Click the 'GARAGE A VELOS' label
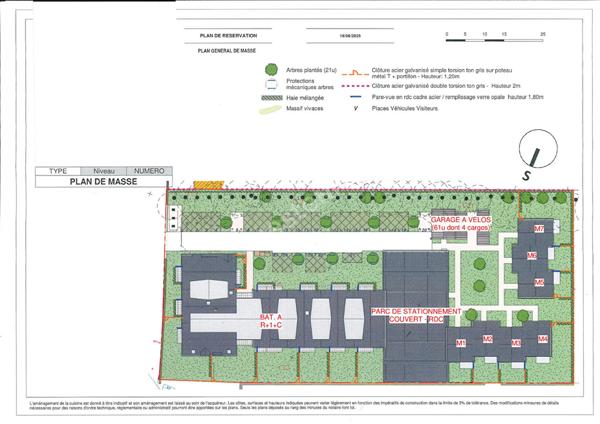Image resolution: width=600 pixels, height=424 pixels. point(462,222)
